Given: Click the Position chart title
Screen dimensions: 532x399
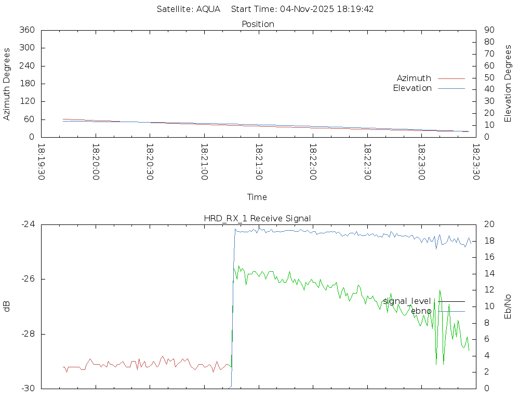Looking at the screenshot, I should pyautogui.click(x=258, y=24).
